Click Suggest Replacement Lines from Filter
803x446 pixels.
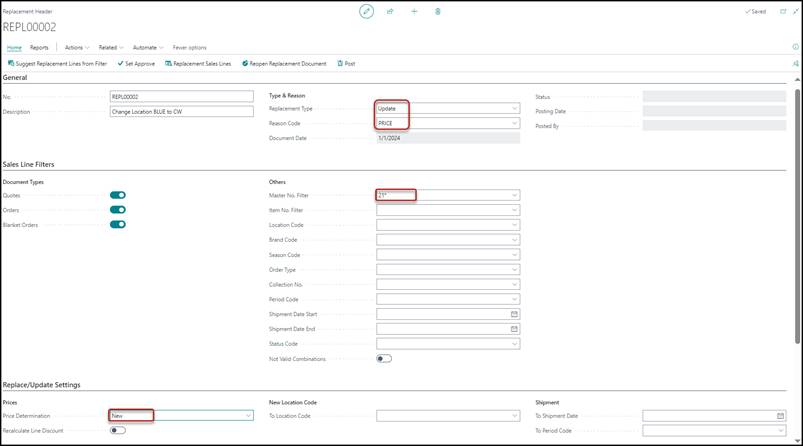pyautogui.click(x=57, y=63)
